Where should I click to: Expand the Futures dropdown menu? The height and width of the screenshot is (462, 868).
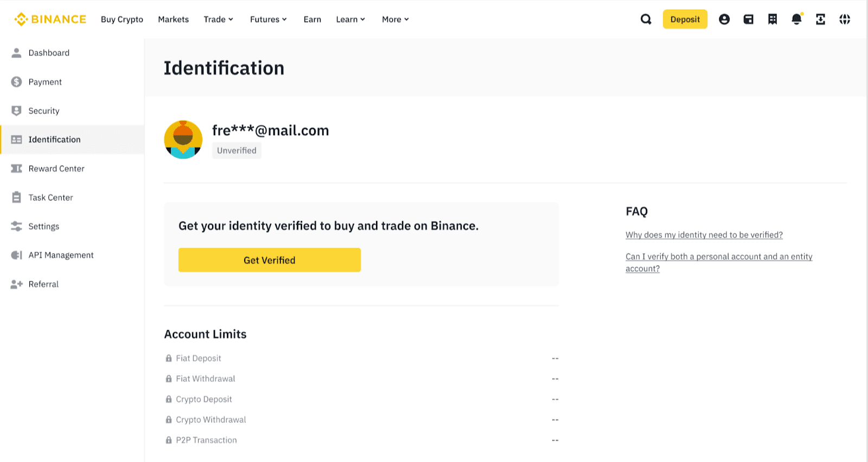coord(268,20)
